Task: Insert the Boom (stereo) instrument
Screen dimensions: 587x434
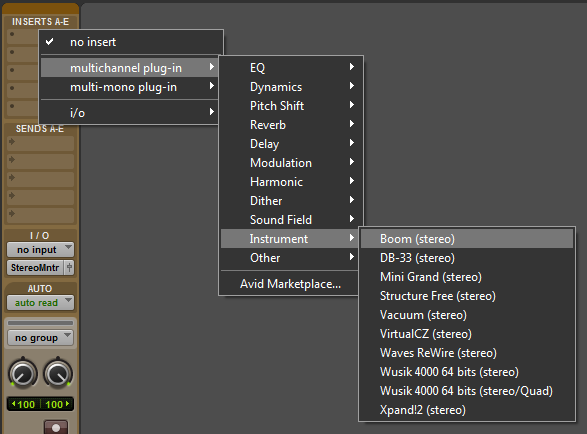Action: (467, 239)
